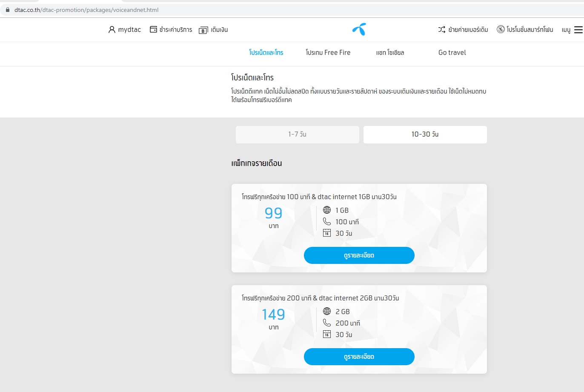
Task: Click the dtac logo
Action: [359, 29]
